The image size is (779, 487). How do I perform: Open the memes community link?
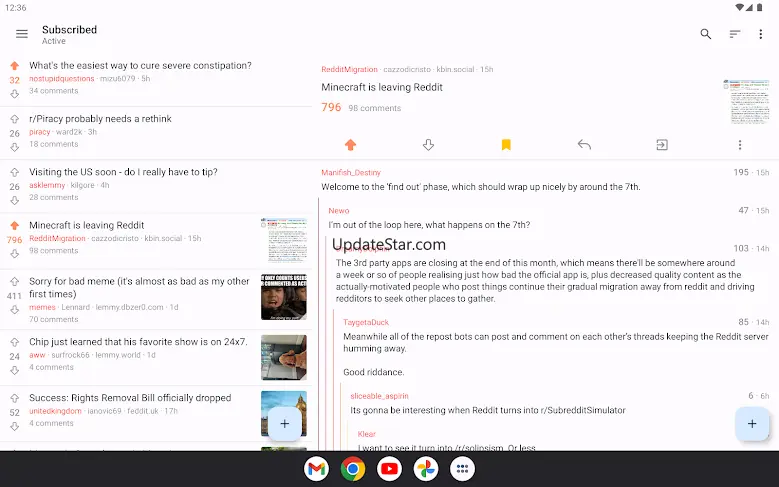(x=42, y=307)
